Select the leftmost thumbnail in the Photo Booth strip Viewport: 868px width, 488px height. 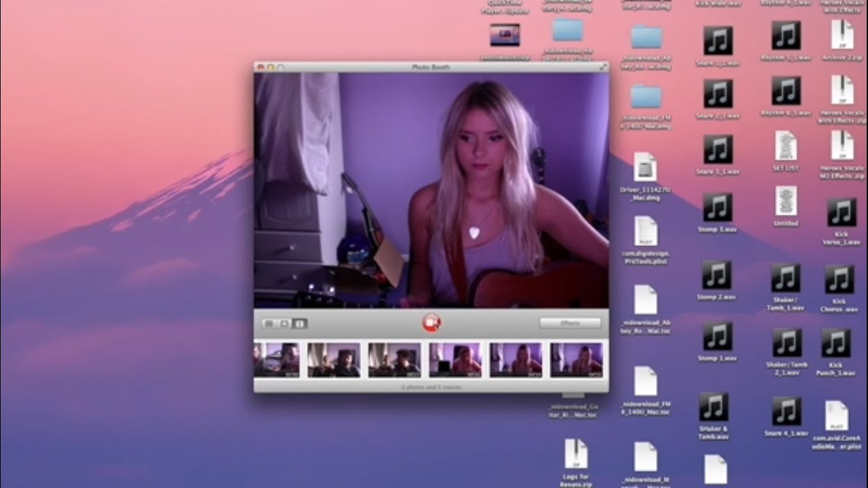point(276,359)
